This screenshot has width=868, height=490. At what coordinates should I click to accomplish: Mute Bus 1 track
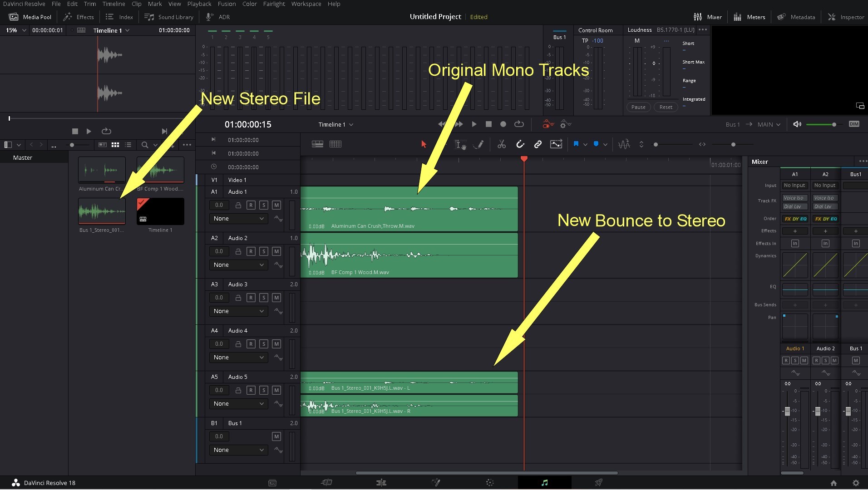[x=276, y=436]
